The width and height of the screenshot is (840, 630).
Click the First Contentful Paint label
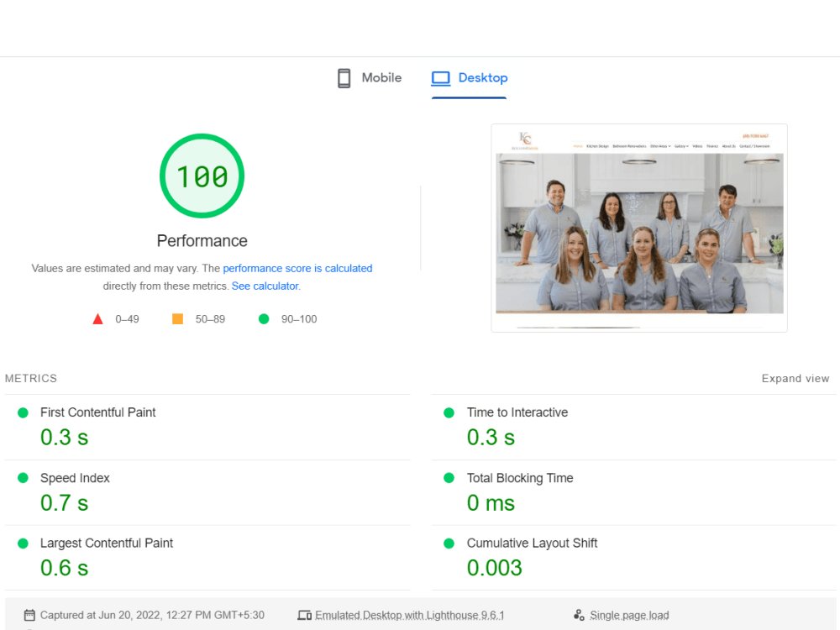98,412
